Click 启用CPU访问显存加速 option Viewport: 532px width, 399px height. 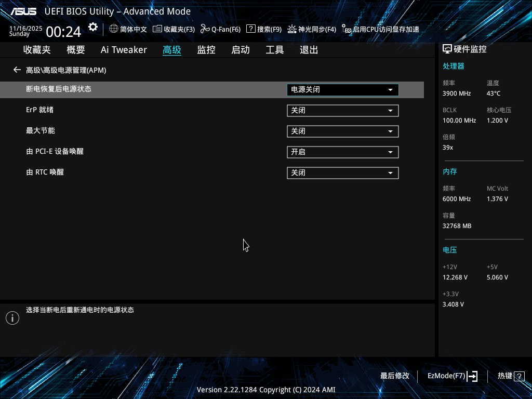pyautogui.click(x=380, y=30)
